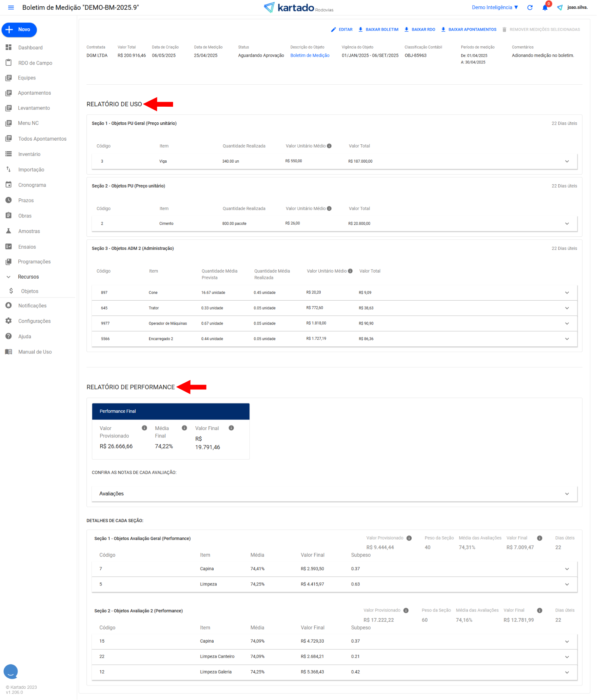597x700 pixels.
Task: Collapse the Recursos sidebar group
Action: [9, 277]
